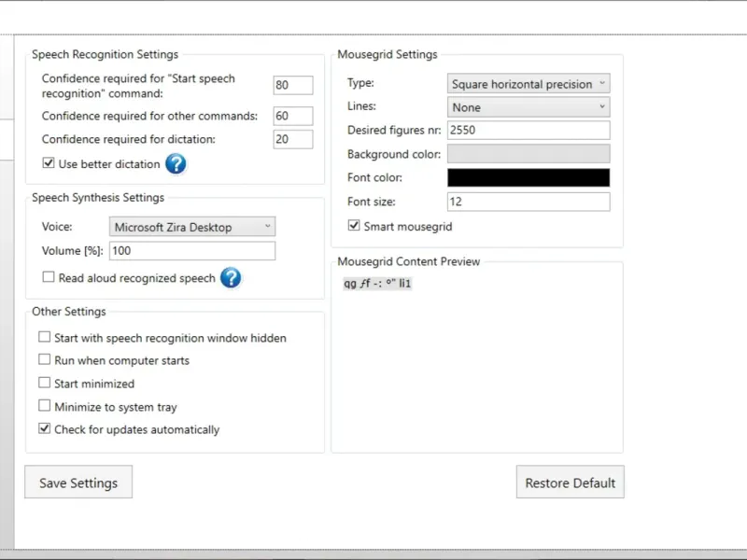Open the Lines dropdown
This screenshot has height=560, width=747.
tap(529, 107)
